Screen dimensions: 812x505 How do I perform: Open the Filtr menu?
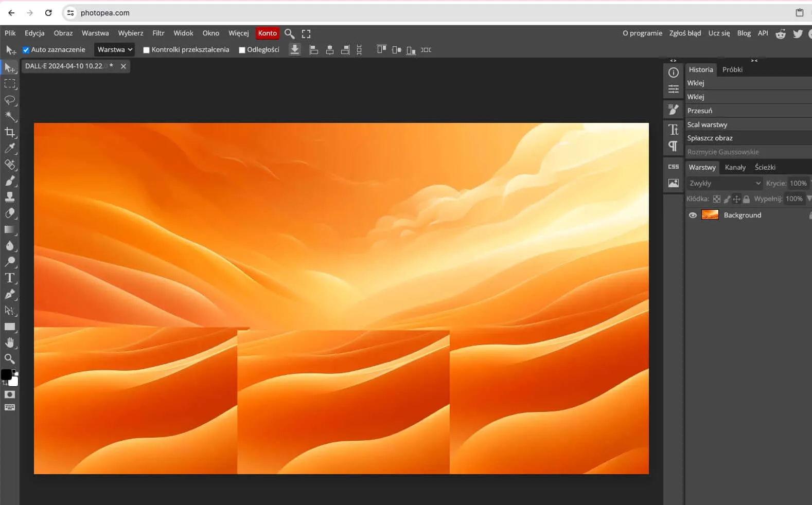pos(158,33)
